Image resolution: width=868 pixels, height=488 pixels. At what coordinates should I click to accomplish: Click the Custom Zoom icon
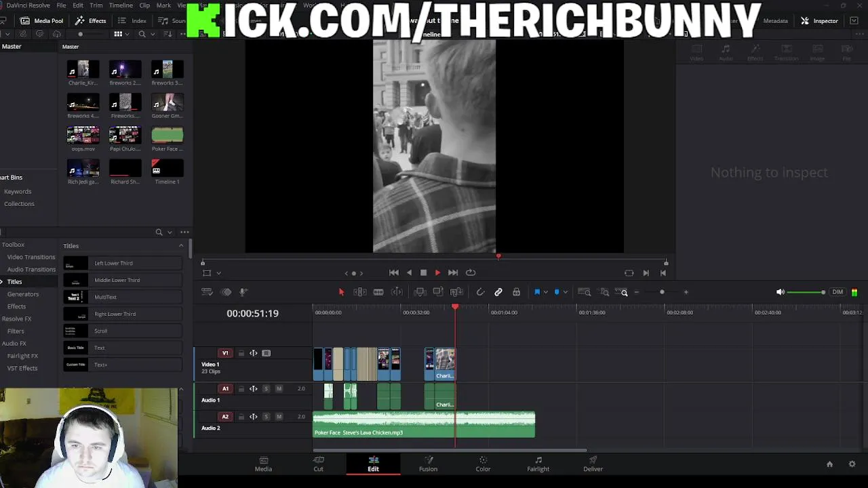tap(621, 292)
